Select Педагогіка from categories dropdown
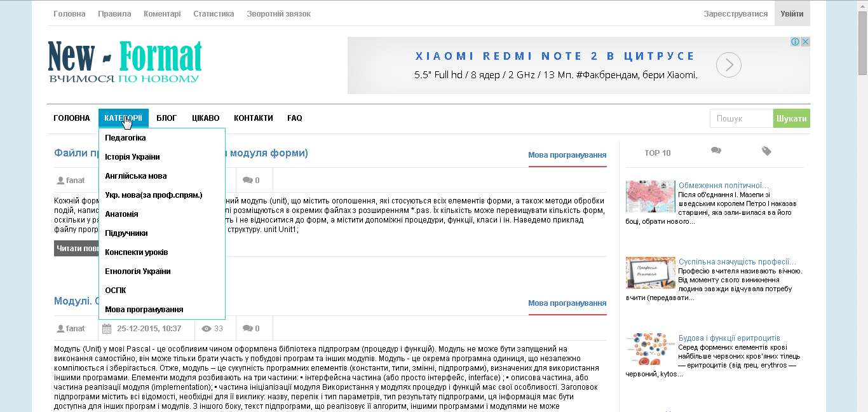 tap(125, 138)
